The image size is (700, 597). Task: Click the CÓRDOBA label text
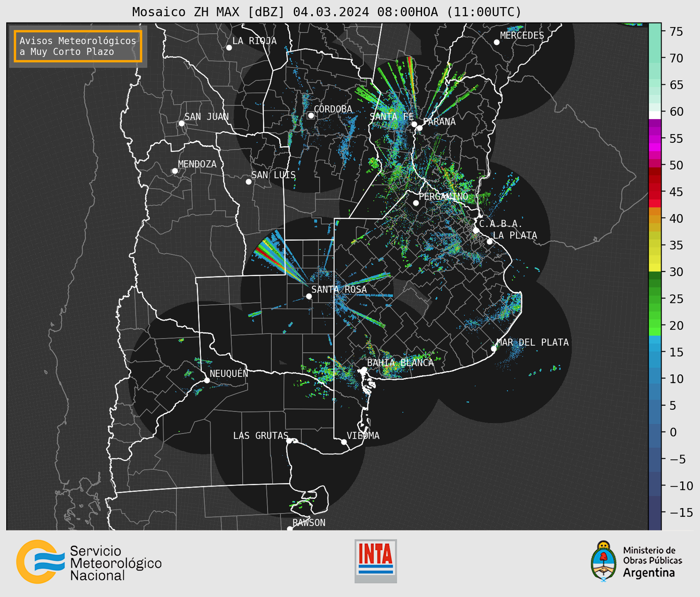333,109
